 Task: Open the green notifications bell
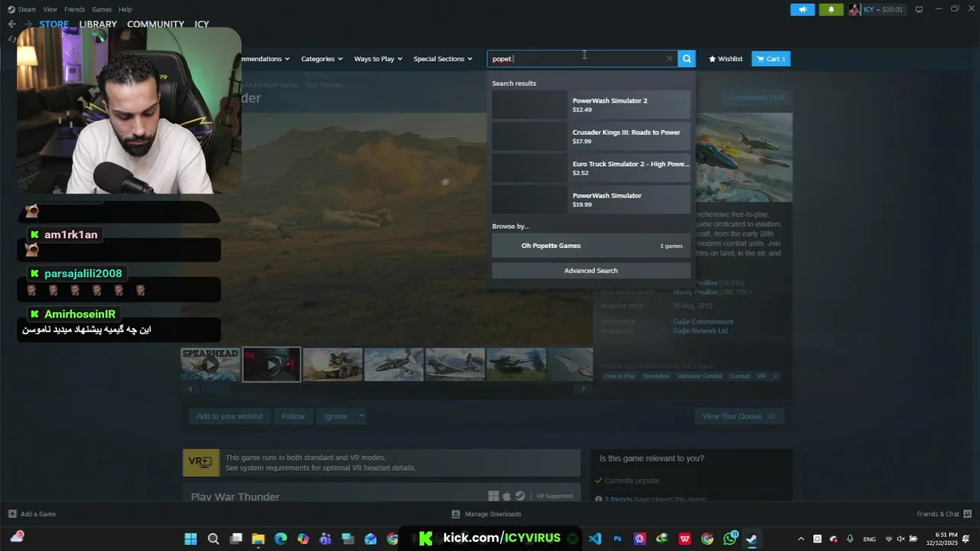click(831, 10)
